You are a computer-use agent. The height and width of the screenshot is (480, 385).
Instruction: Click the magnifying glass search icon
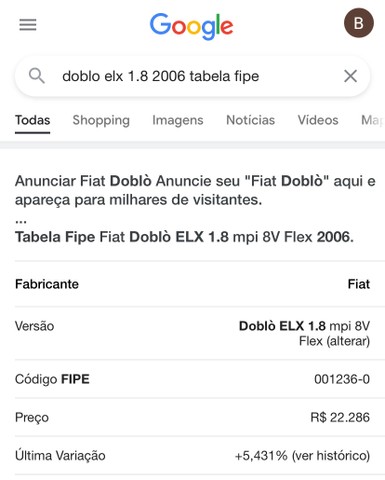(x=37, y=76)
